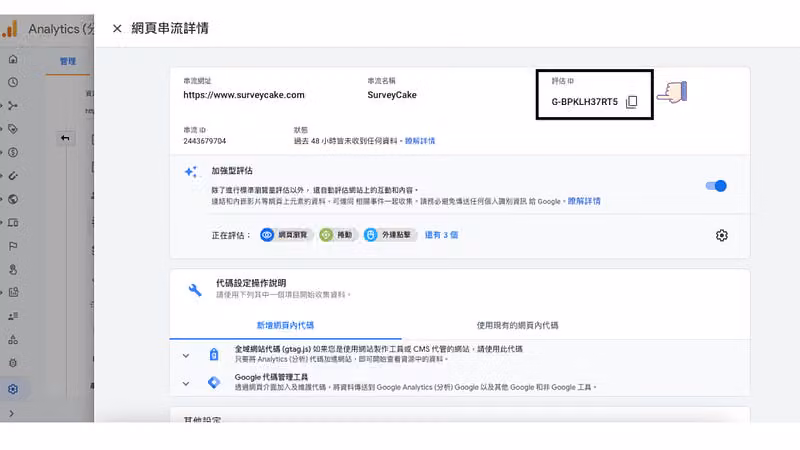Open the Admin gear icon in sidebar

tap(13, 389)
